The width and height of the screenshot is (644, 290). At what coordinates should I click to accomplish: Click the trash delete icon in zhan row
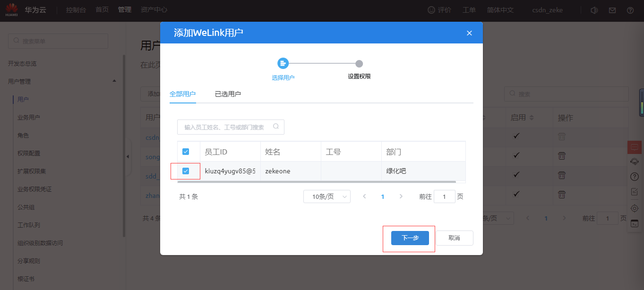pos(561,194)
